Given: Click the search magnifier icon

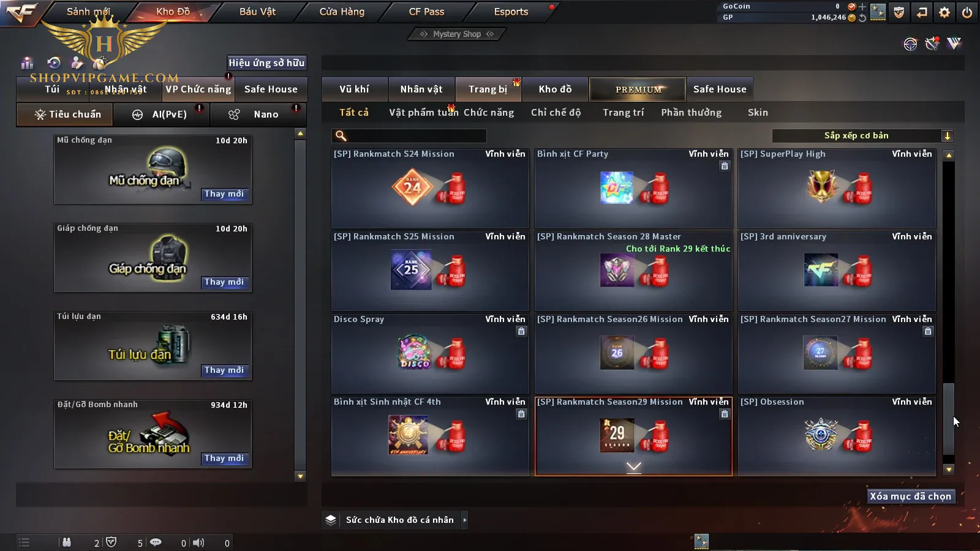Looking at the screenshot, I should coord(341,136).
